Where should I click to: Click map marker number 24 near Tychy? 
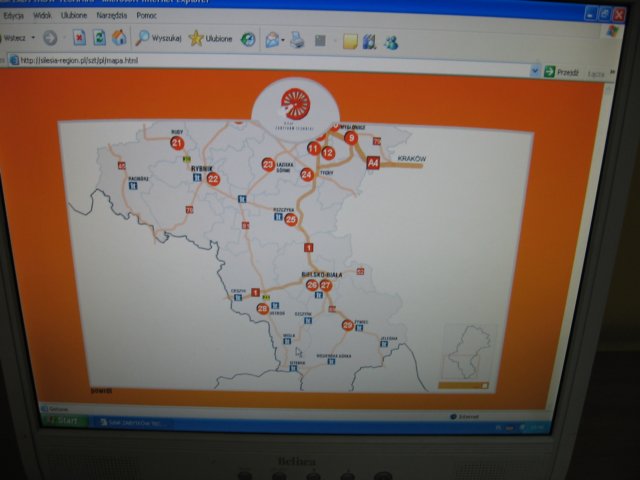tap(307, 174)
